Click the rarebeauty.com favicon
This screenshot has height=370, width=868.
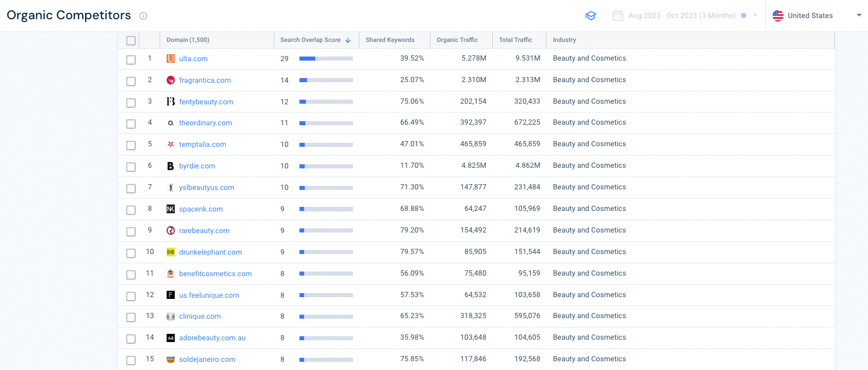coord(171,231)
